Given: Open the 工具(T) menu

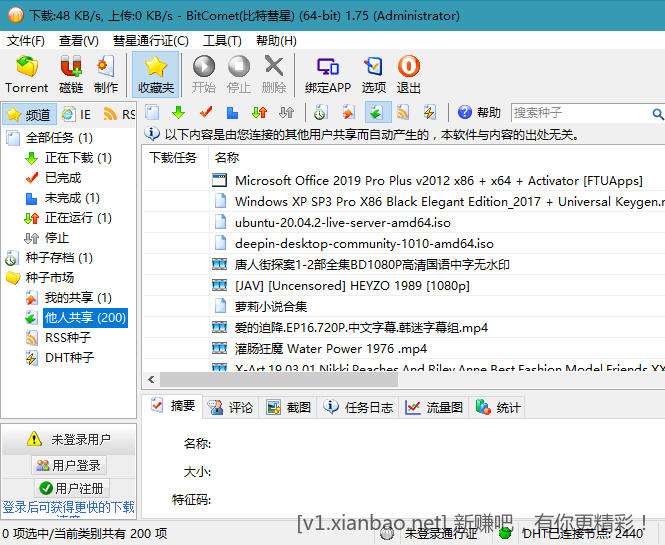Looking at the screenshot, I should click(x=222, y=41).
